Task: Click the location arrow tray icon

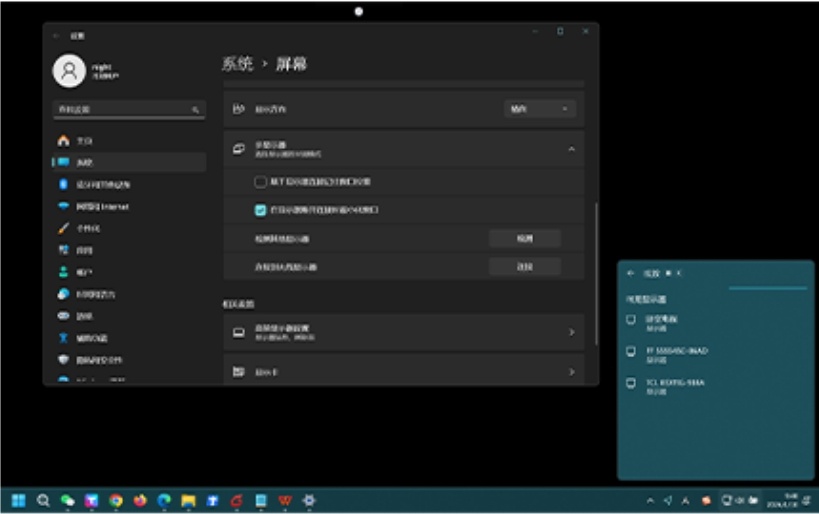Action: pos(668,500)
